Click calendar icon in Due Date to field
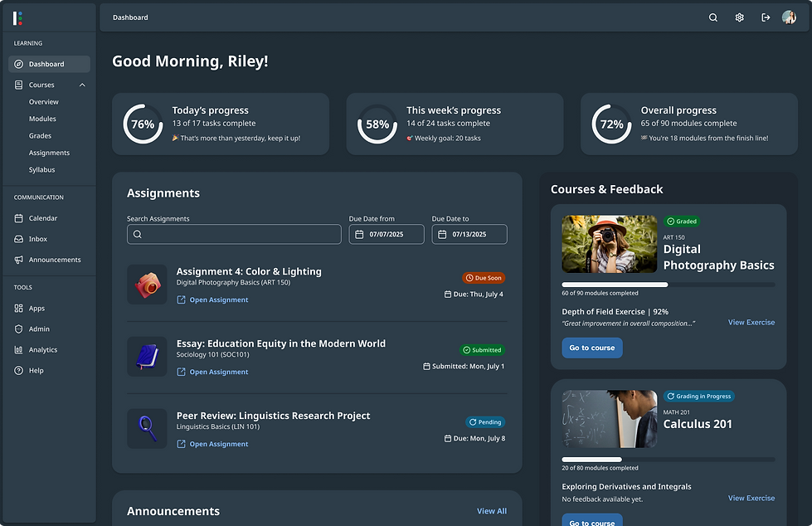The width and height of the screenshot is (812, 526). [x=442, y=234]
